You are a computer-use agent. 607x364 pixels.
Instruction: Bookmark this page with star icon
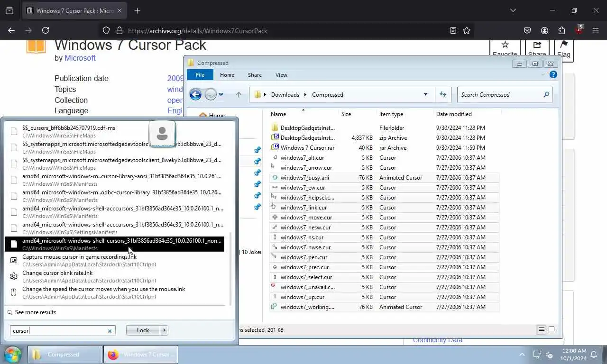tap(467, 30)
